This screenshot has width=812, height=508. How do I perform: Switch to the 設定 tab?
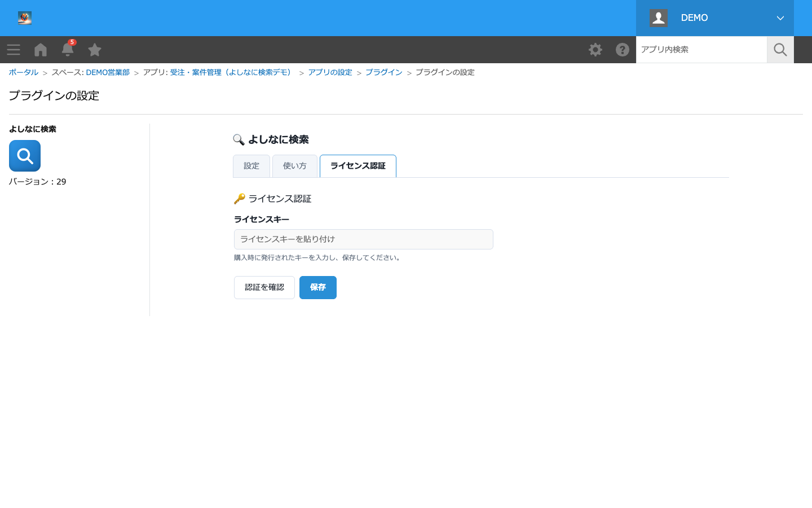[x=251, y=166]
